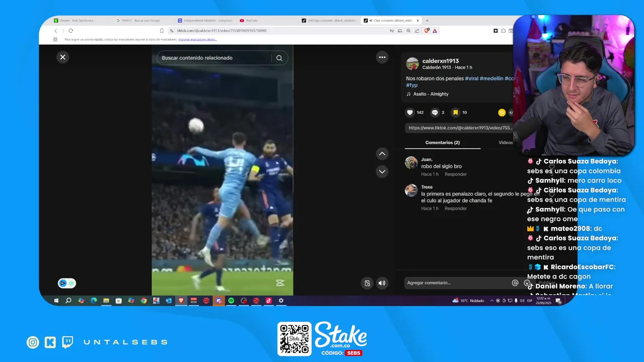Open the apps grid icon in bookmarks bar

[x=55, y=39]
